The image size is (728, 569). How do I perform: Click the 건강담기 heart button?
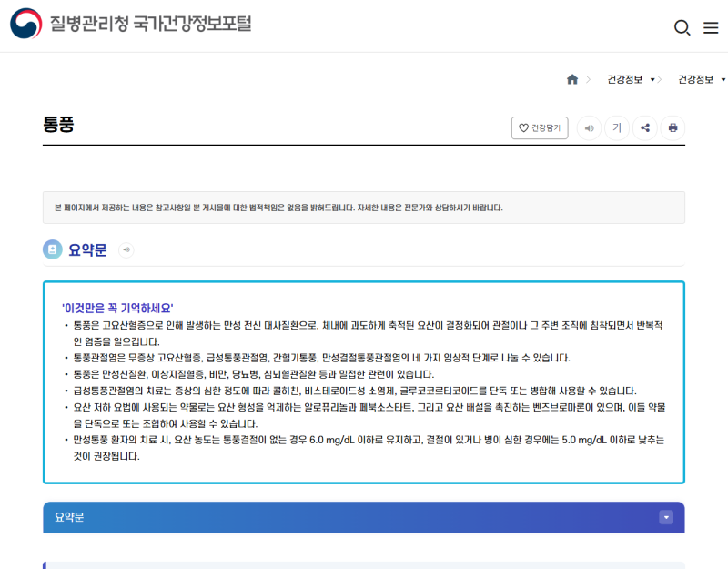pos(540,127)
